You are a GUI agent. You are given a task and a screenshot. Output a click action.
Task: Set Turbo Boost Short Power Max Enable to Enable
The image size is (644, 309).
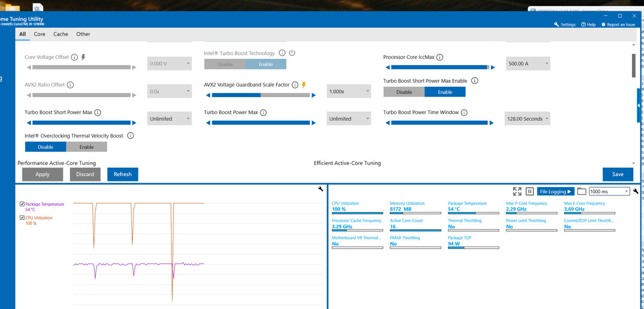445,92
